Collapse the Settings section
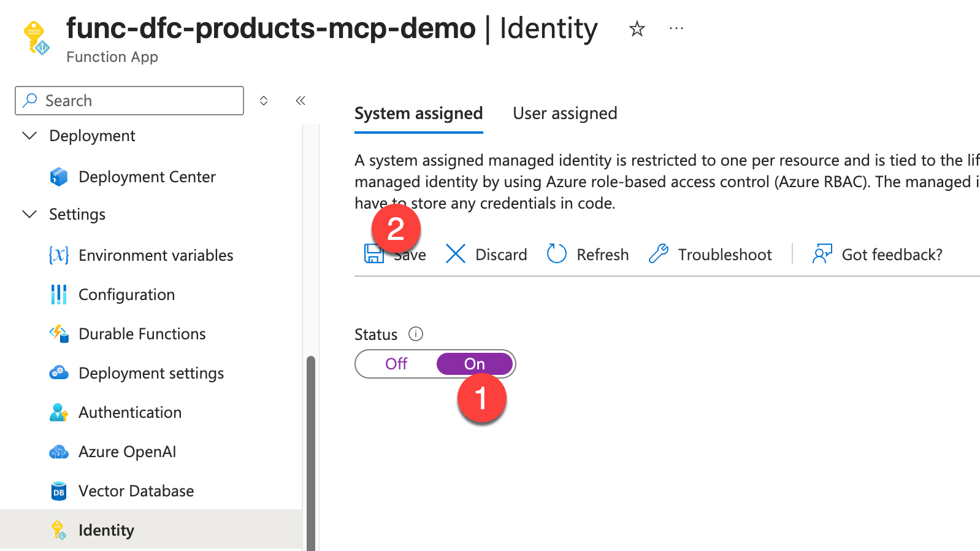The height and width of the screenshot is (551, 980). click(29, 214)
